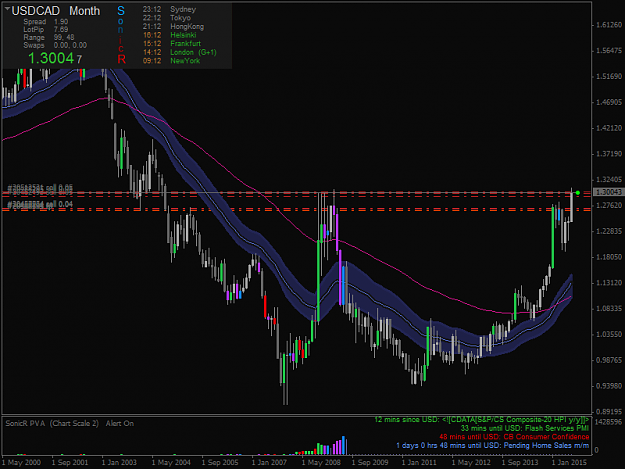Click the 1.27620 price scale label

click(x=609, y=205)
